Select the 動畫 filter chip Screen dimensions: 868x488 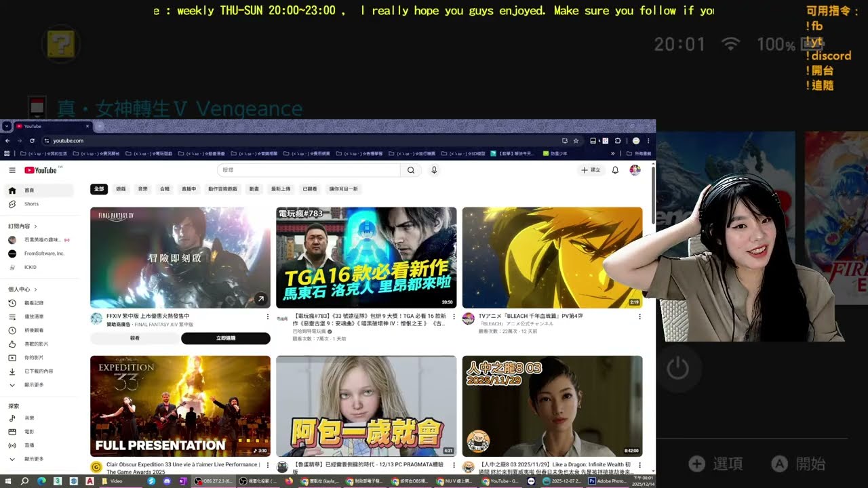click(x=254, y=189)
